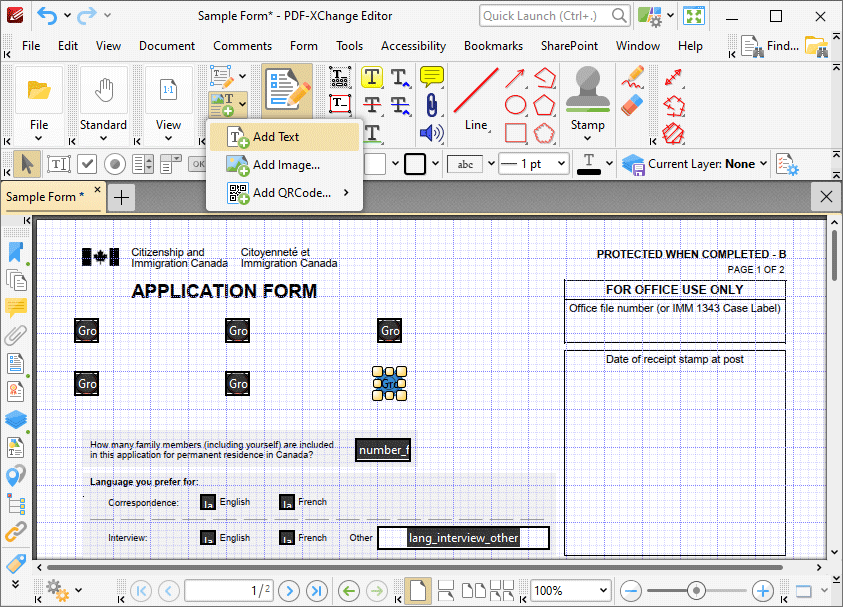Choose Add Image... from the menu

pyautogui.click(x=284, y=165)
